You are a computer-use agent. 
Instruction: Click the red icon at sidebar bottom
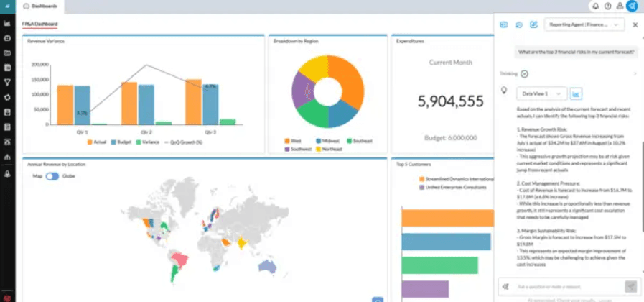[x=7, y=297]
